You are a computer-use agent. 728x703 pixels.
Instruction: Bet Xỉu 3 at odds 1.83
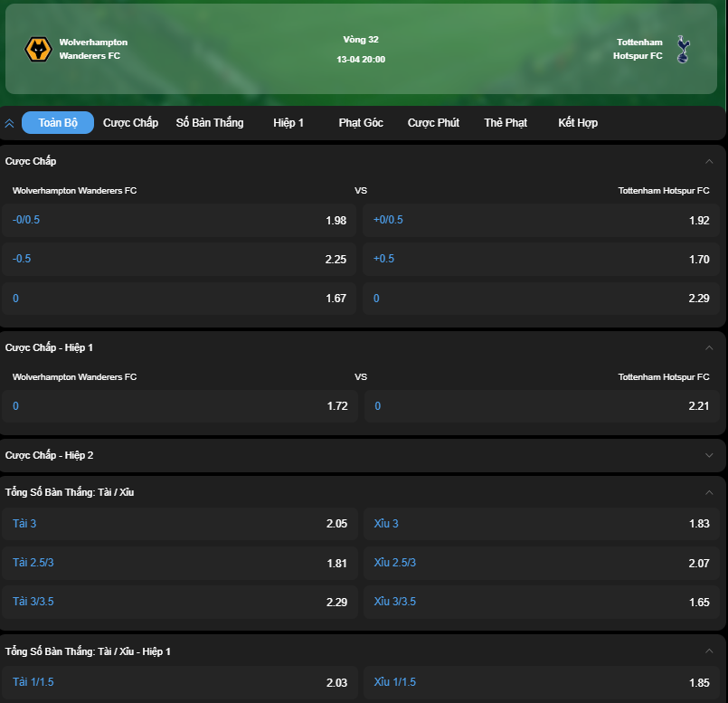542,524
